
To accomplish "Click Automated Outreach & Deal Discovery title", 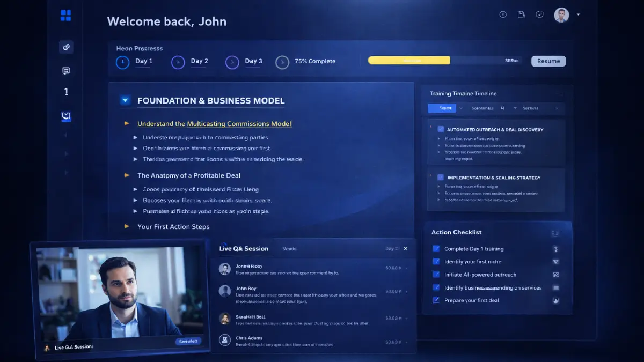I will tap(495, 130).
